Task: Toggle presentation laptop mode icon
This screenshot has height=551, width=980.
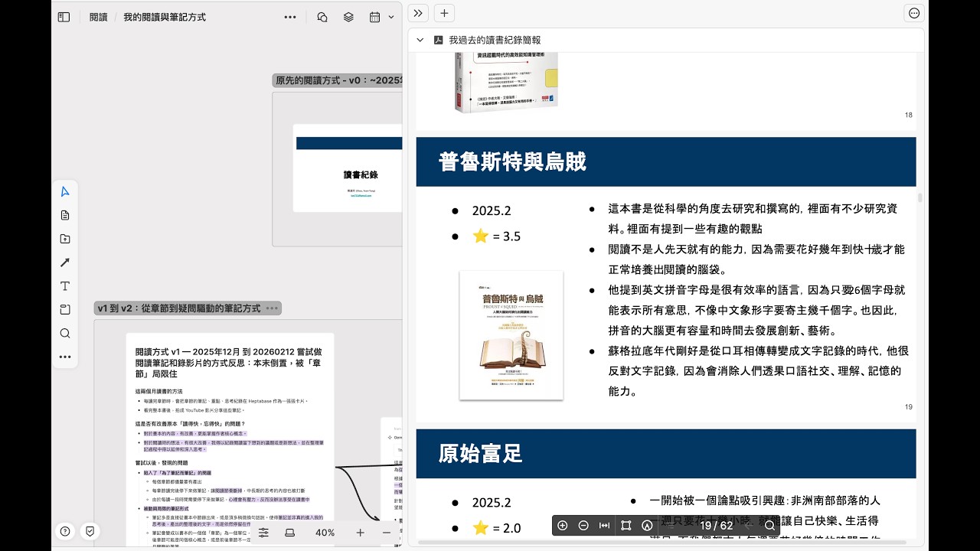Action: point(290,533)
